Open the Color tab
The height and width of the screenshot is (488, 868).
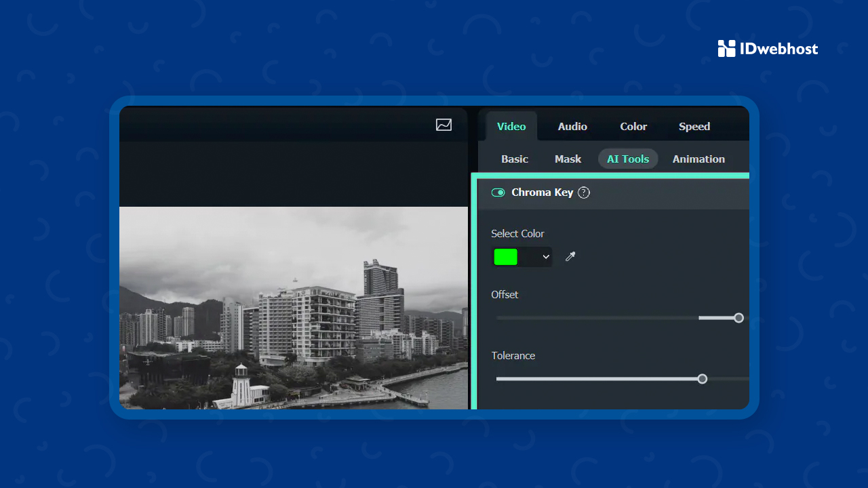point(633,126)
